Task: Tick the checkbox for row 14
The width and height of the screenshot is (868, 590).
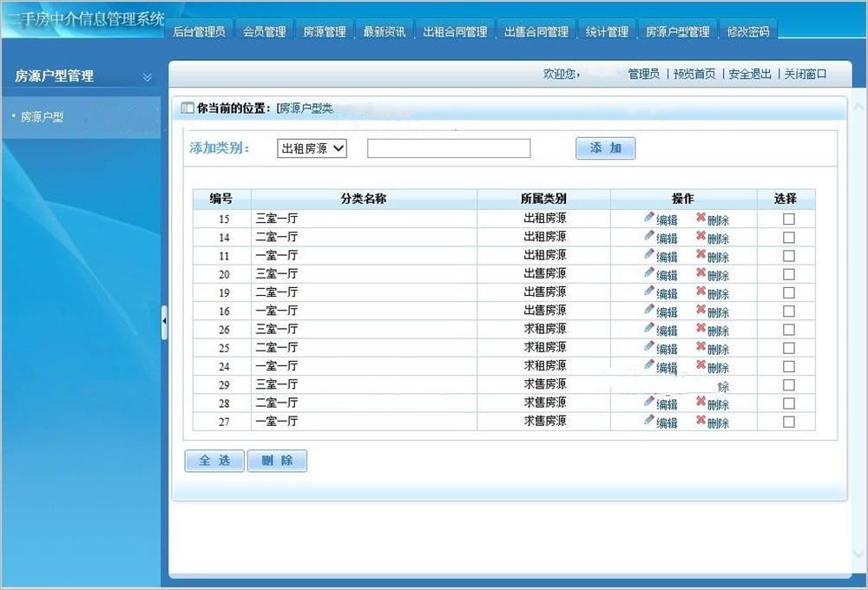Action: (x=789, y=238)
